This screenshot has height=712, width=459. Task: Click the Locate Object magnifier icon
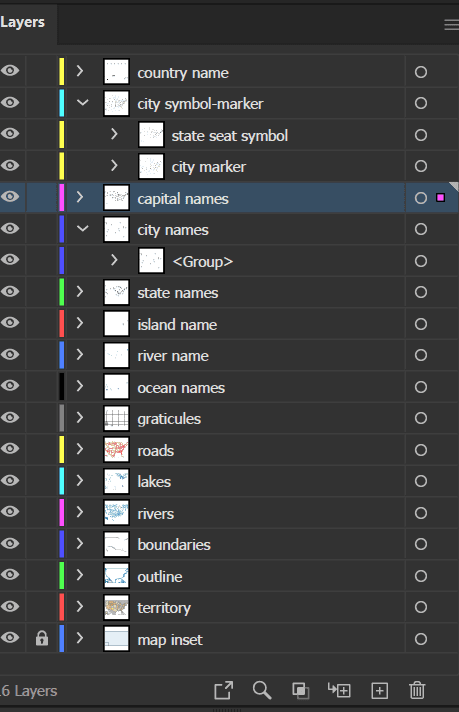[262, 690]
